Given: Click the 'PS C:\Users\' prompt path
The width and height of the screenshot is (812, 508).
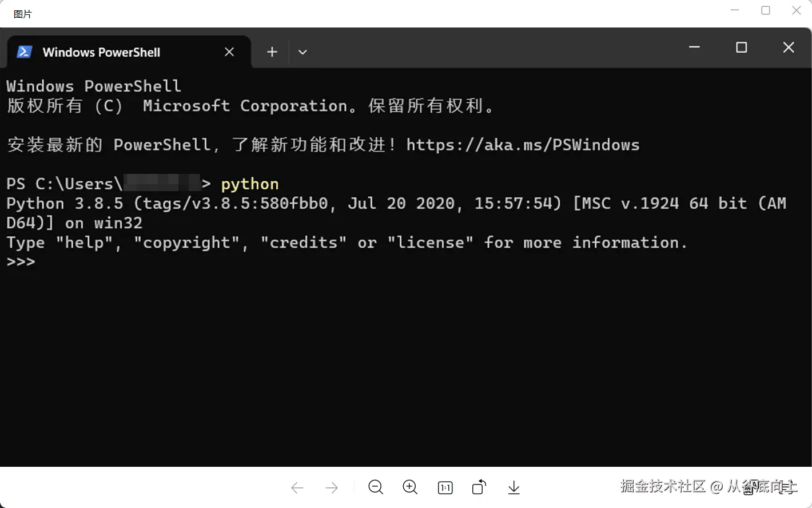Looking at the screenshot, I should (x=64, y=184).
